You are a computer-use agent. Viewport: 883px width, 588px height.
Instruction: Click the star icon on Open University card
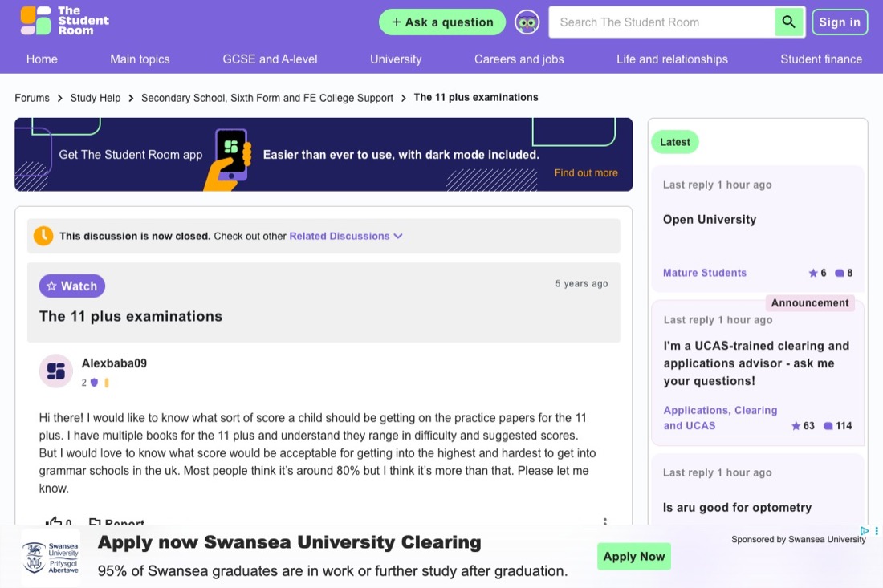[812, 273]
